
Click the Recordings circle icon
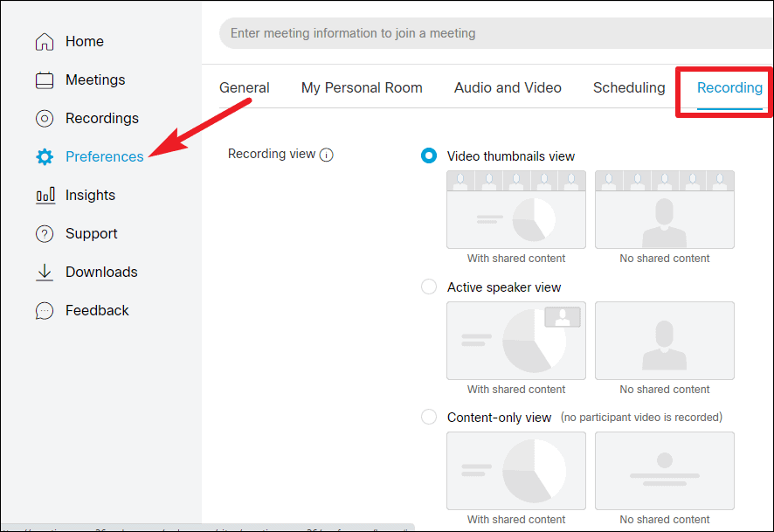point(45,119)
